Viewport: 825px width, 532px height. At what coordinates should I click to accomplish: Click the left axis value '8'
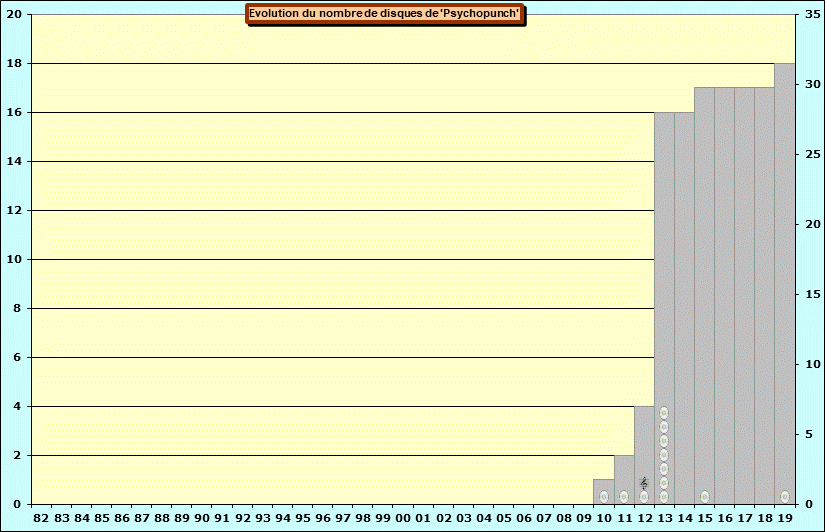17,308
